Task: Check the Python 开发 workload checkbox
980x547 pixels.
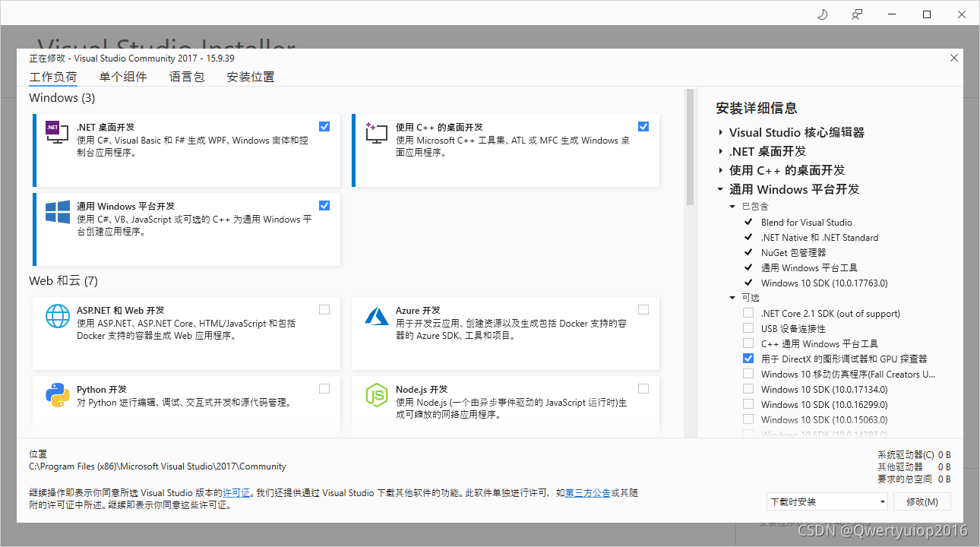Action: (x=324, y=389)
